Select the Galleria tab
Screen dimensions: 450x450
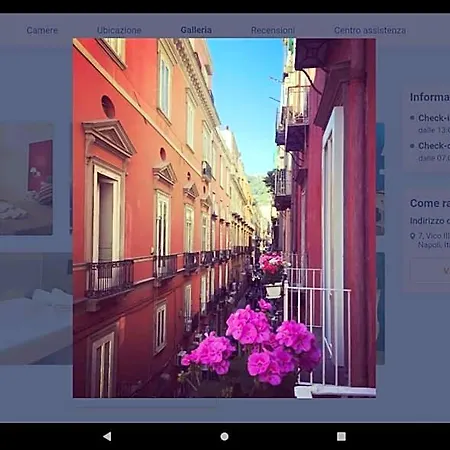coord(196,30)
